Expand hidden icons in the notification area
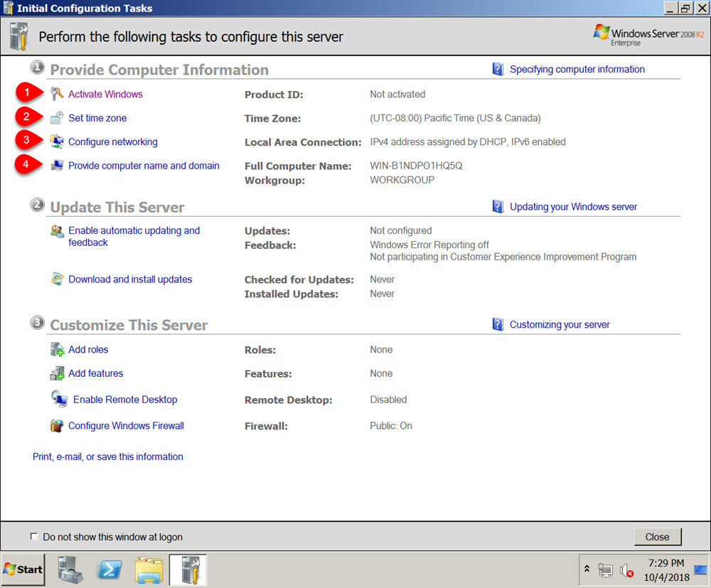Viewport: 711px width, 588px height. click(587, 570)
